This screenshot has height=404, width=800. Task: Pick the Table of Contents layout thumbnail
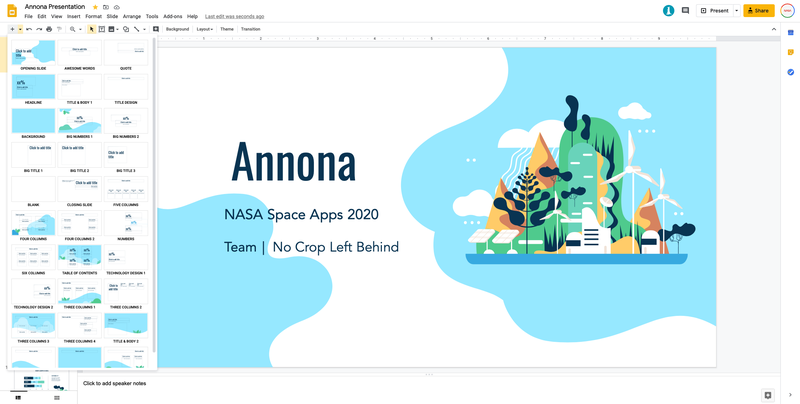point(79,257)
